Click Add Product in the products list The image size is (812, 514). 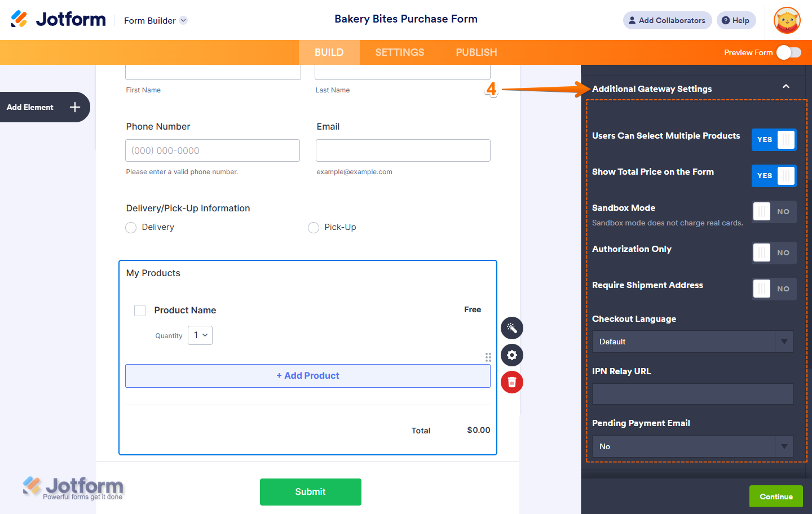[x=307, y=375]
